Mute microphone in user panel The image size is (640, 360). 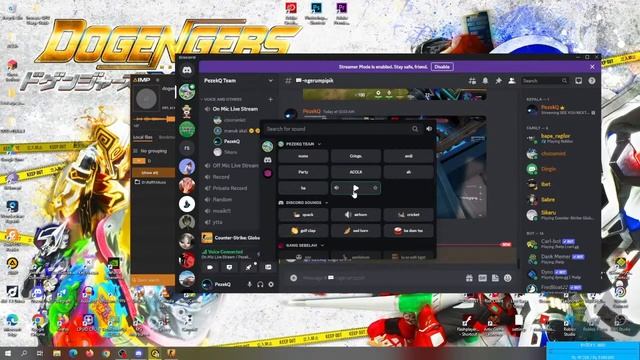pos(250,284)
